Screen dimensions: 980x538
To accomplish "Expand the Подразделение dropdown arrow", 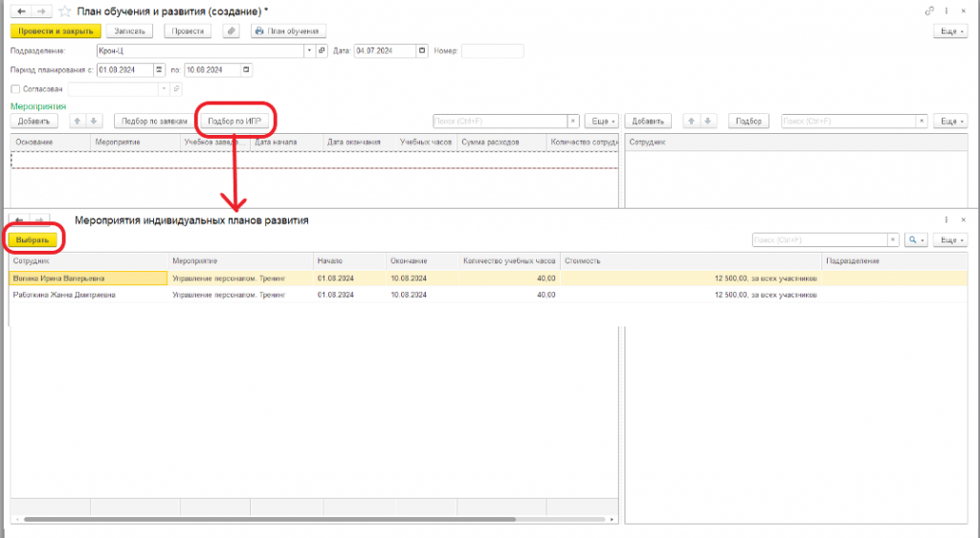I will pos(309,51).
